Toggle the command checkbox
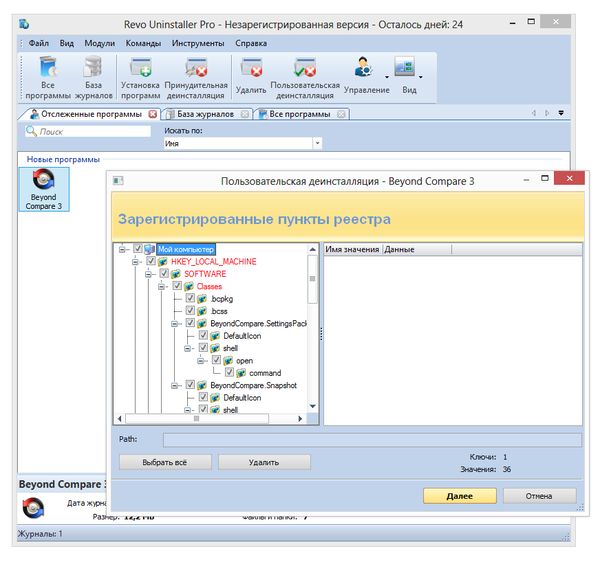 coord(230,372)
